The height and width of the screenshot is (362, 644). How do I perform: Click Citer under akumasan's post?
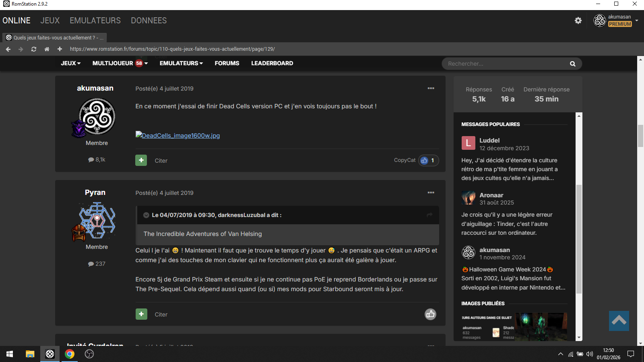tap(161, 161)
